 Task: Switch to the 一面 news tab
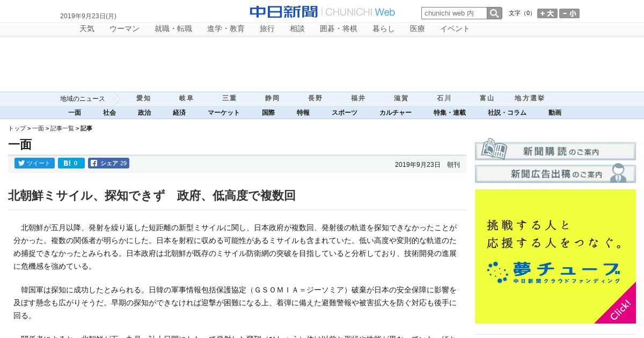[x=75, y=113]
